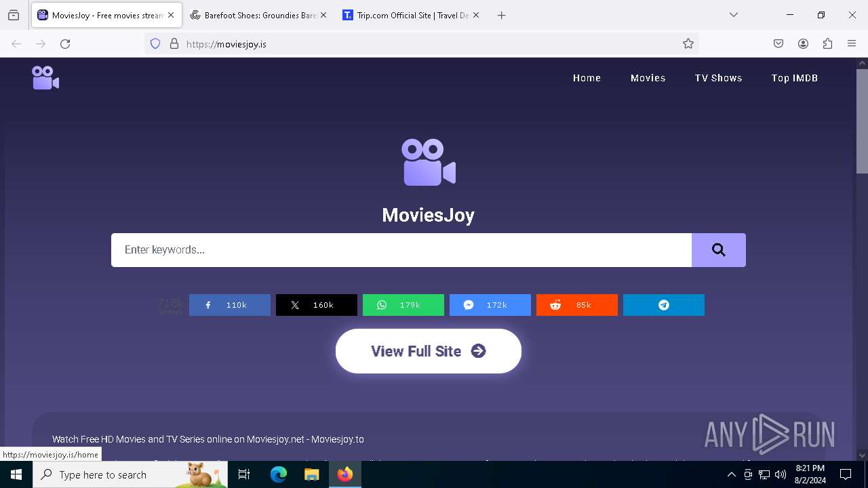Click the large MoviesJoy camera logo

coord(429,162)
